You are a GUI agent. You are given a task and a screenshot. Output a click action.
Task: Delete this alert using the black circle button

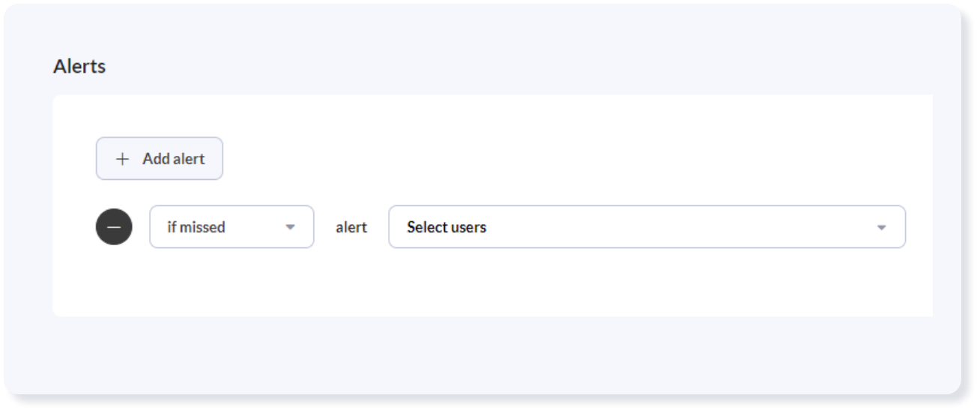tap(114, 227)
